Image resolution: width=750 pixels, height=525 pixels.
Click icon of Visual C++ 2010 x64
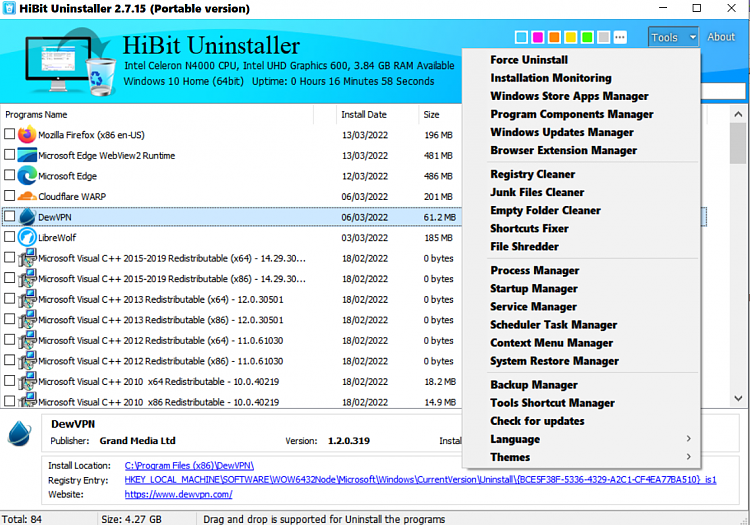coord(27,382)
